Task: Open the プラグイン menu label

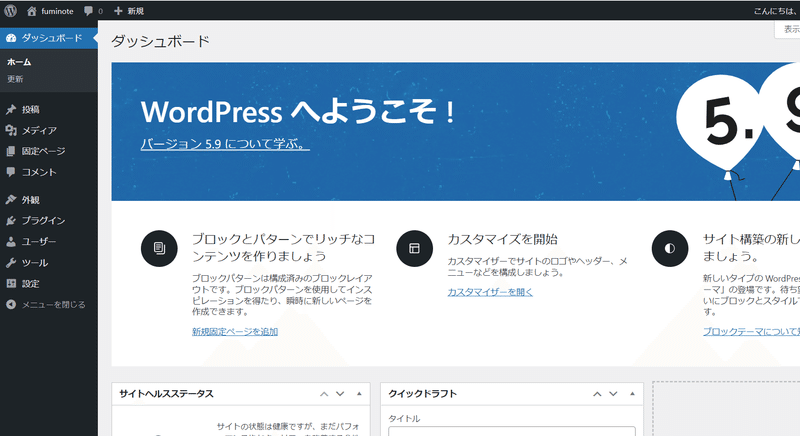Action: (43, 220)
